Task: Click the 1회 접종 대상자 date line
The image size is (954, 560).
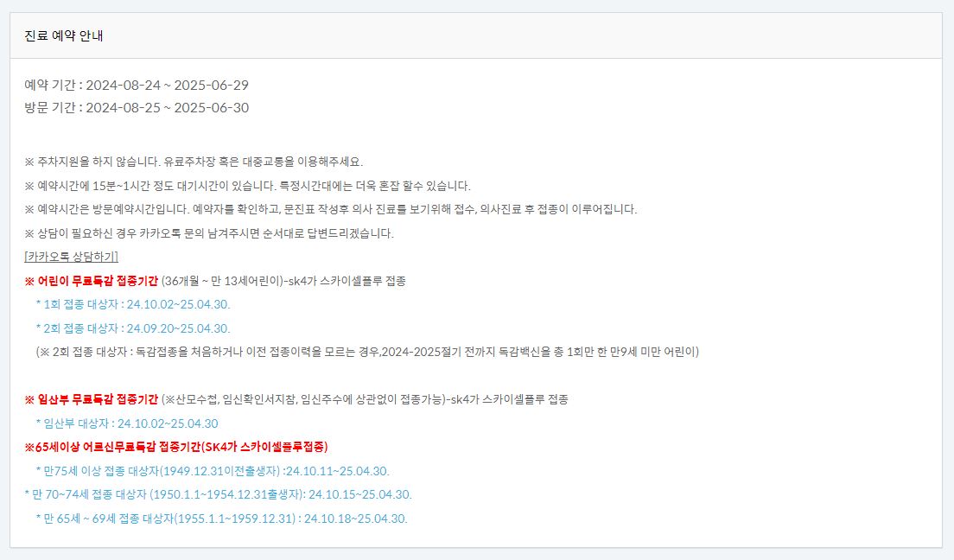Action: coord(132,304)
